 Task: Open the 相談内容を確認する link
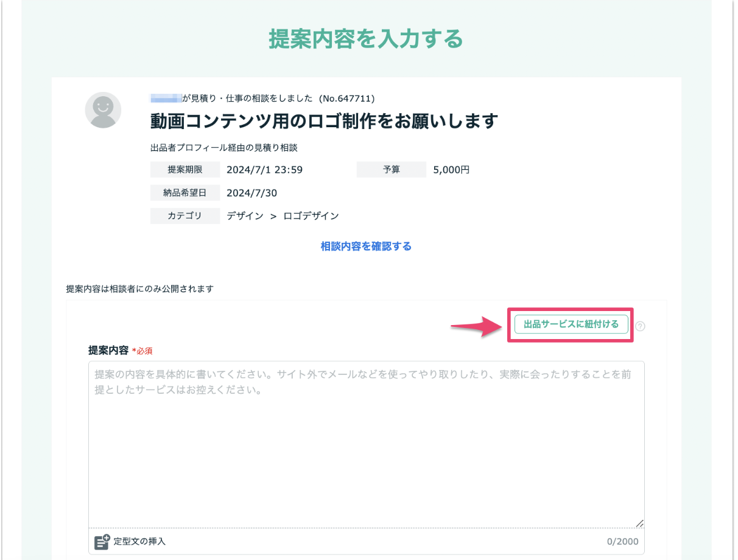tap(366, 247)
